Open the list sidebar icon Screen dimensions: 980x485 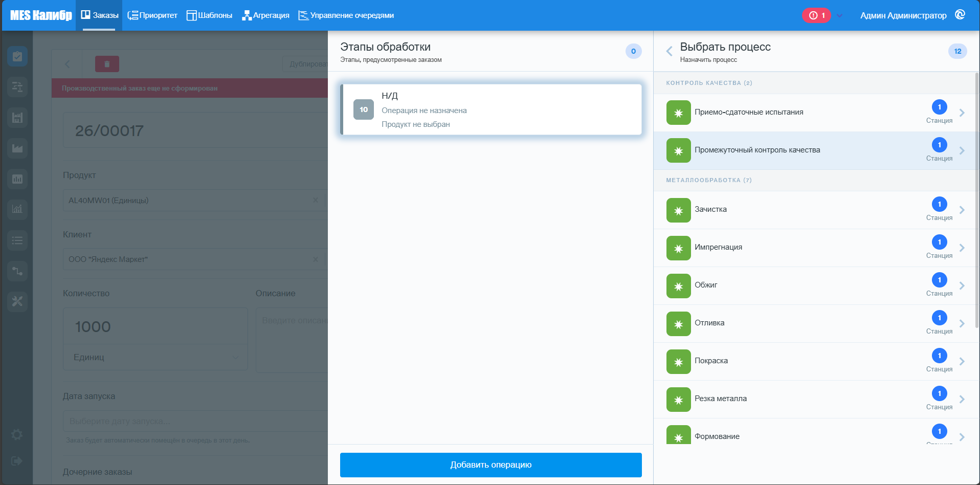[17, 240]
